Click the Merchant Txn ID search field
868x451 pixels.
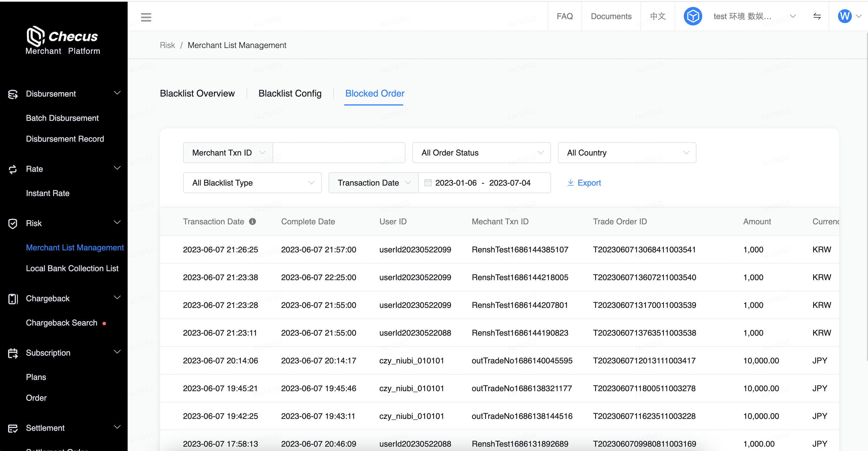(x=339, y=153)
